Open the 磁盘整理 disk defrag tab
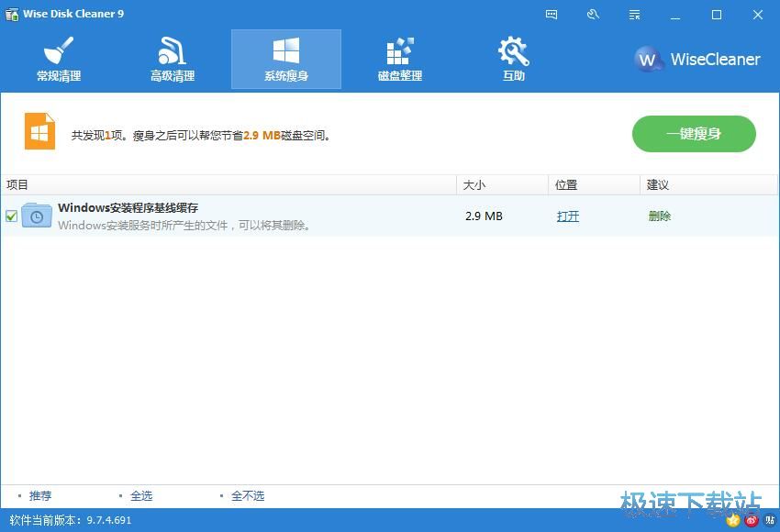This screenshot has width=780, height=532. click(400, 60)
